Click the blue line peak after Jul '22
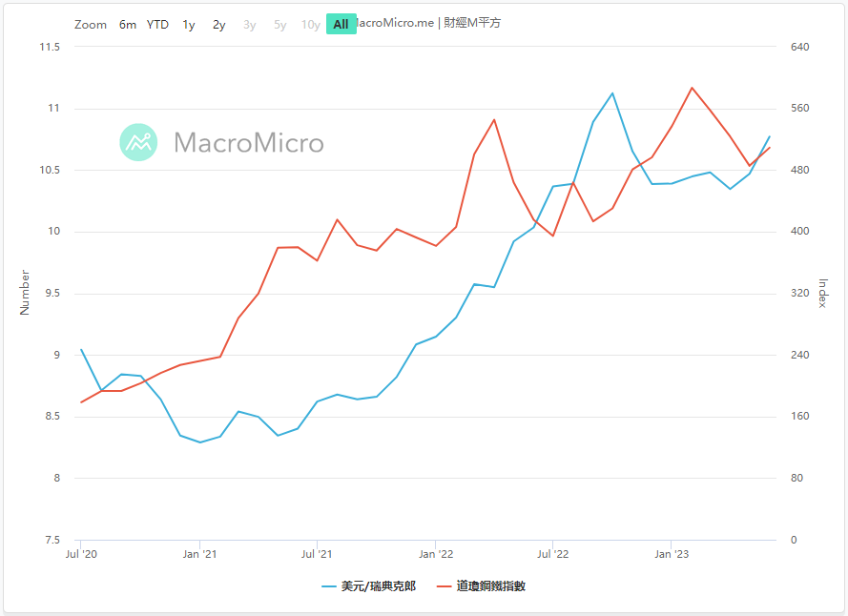The width and height of the screenshot is (848, 616). coord(612,93)
